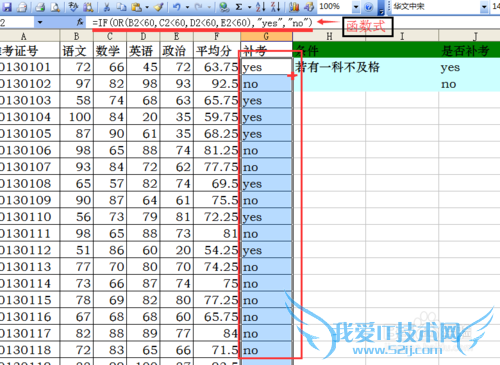The height and width of the screenshot is (365, 500).
Task: Click score 100 in row 0130104
Action: click(77, 117)
